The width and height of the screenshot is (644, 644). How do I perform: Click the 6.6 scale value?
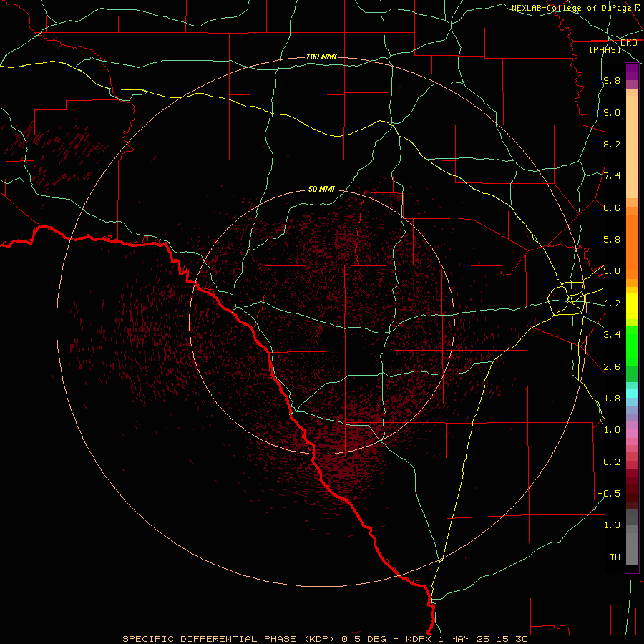point(612,208)
